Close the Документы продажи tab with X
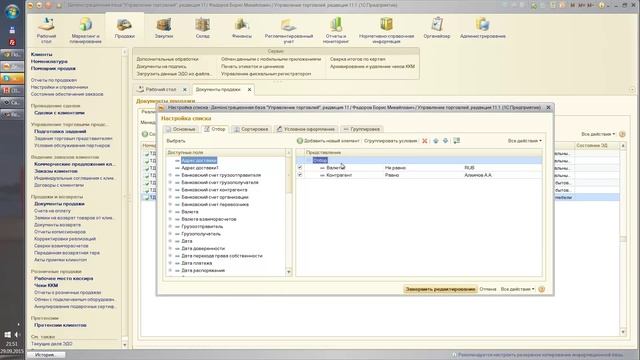Viewport: 640px width, 360px height. 249,89
